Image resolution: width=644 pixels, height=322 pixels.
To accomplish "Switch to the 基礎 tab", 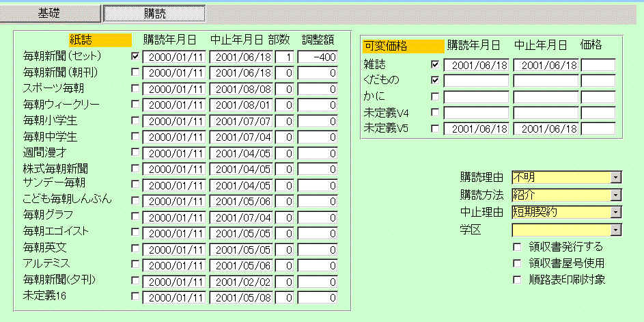I will tap(50, 14).
